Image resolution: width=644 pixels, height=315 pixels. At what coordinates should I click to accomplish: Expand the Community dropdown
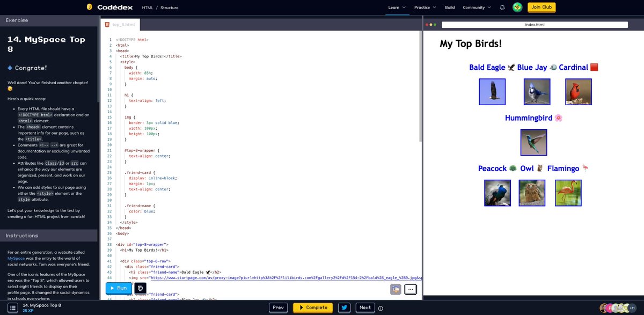[x=475, y=8]
